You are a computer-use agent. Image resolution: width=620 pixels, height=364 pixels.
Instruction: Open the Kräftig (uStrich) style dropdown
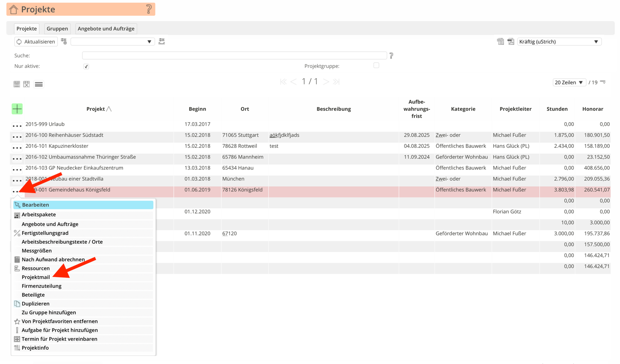click(x=559, y=41)
